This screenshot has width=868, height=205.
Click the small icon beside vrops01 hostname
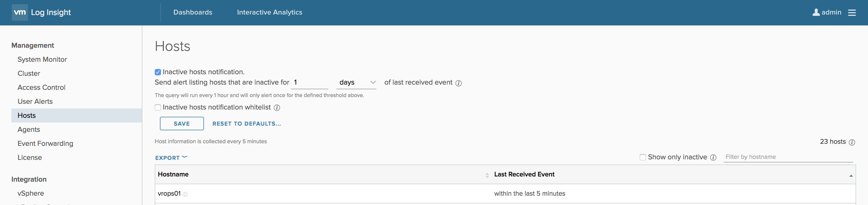coord(185,194)
